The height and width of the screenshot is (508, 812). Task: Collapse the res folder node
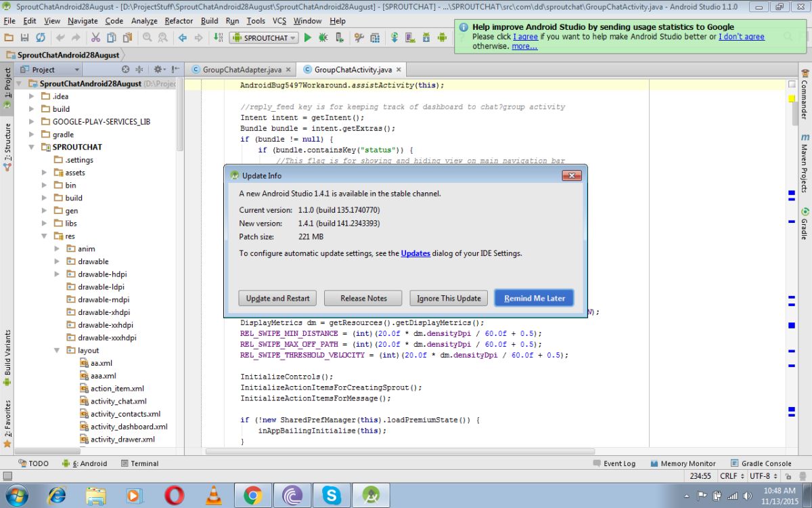(45, 236)
